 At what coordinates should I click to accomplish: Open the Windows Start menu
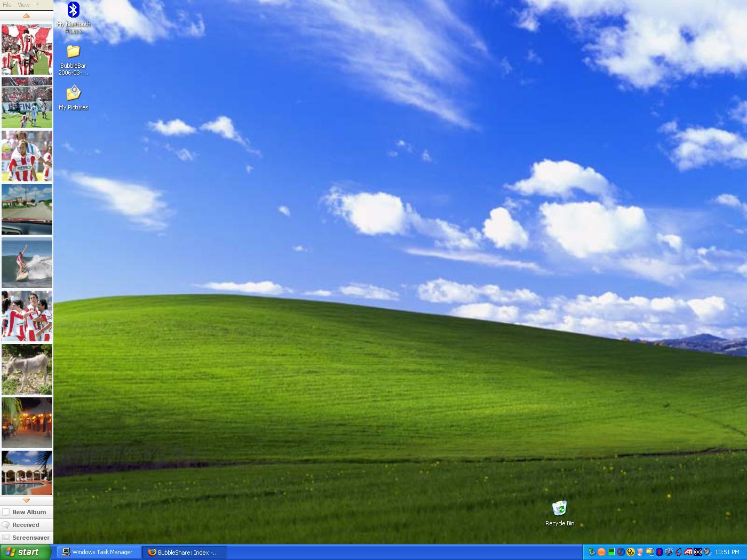[x=26, y=552]
